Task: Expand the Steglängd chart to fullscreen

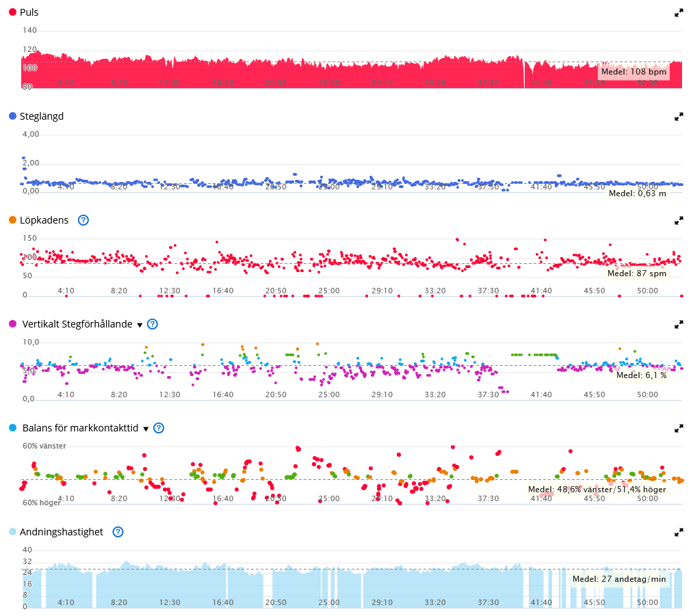Action: point(679,117)
